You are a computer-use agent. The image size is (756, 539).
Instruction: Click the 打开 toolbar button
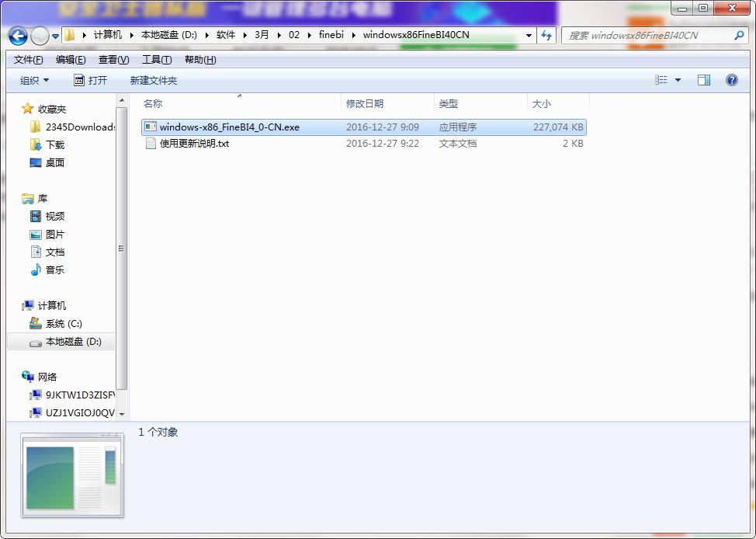(90, 80)
